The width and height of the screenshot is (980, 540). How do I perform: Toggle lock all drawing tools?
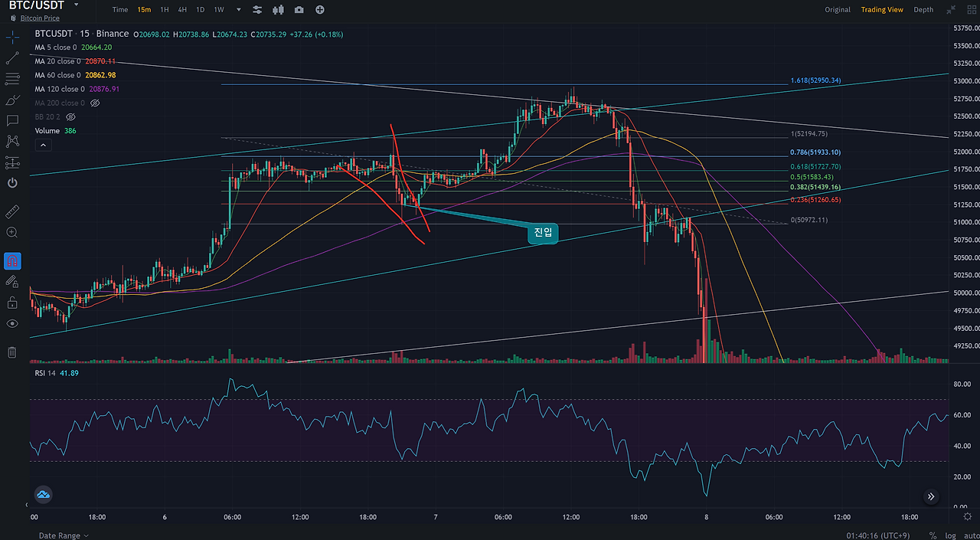coord(12,303)
